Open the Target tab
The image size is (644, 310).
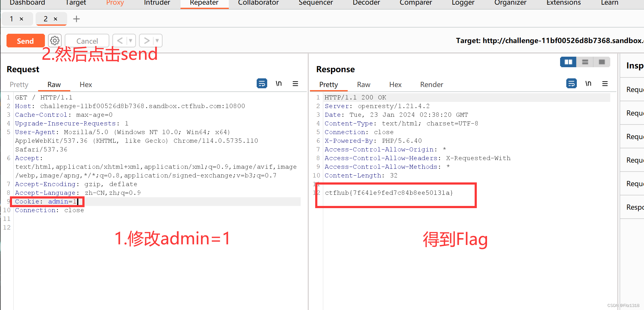pos(76,3)
